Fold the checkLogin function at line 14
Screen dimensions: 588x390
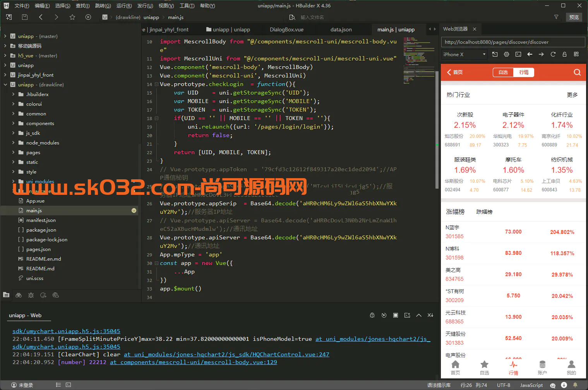[156, 84]
